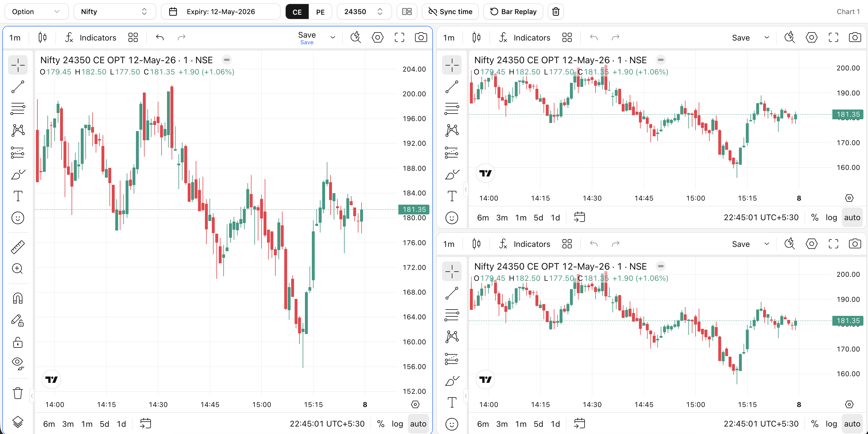Enter fullscreen for bottom-right chart

point(833,244)
